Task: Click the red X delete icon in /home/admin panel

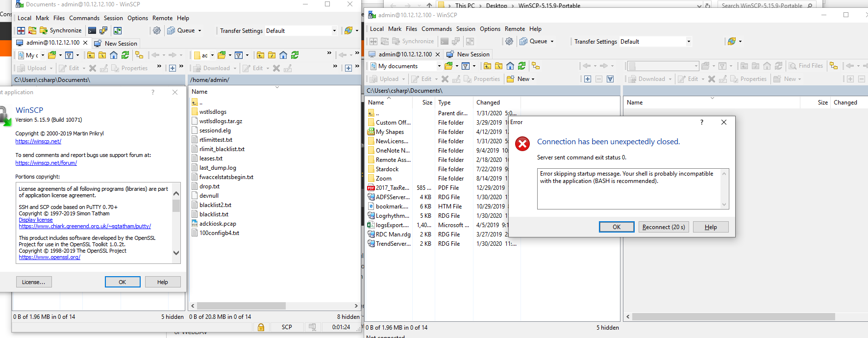Action: pos(276,68)
